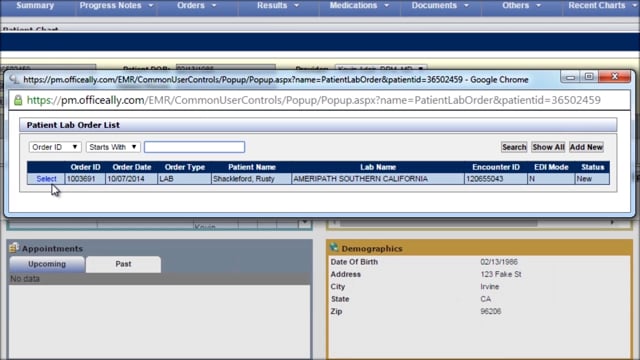Click the Order ID column header

[85, 167]
